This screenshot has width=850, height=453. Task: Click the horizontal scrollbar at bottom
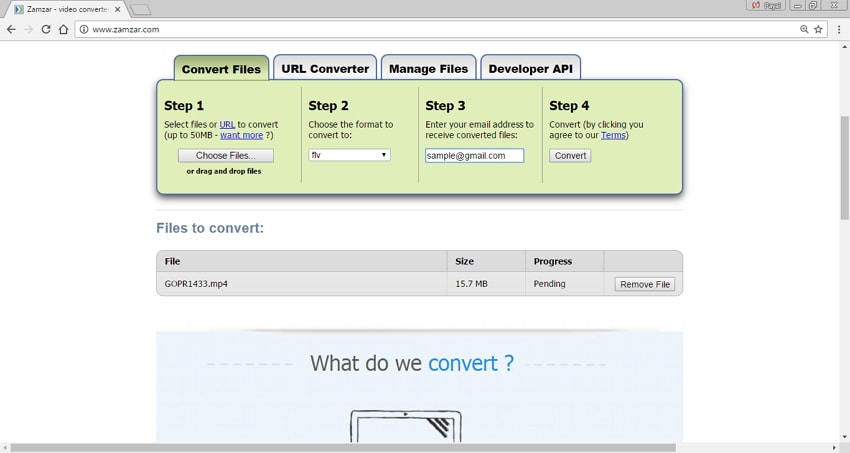343,448
